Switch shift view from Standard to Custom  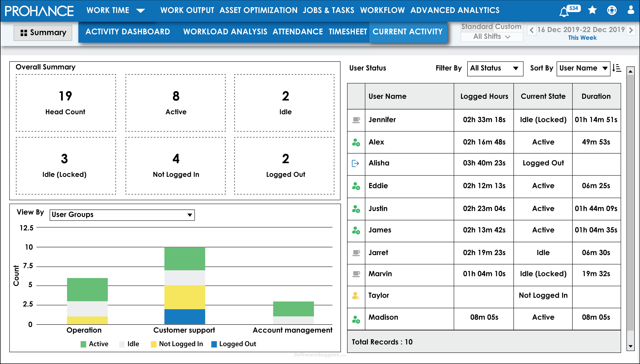point(508,26)
